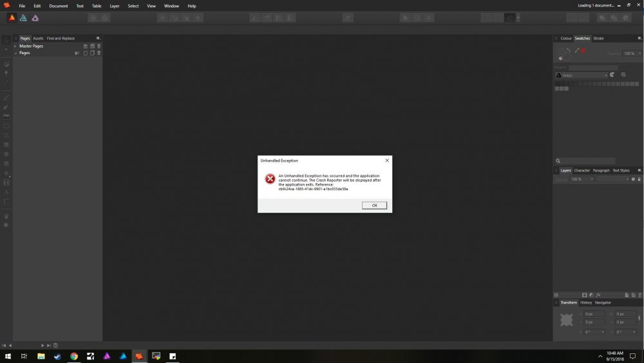This screenshot has height=363, width=644.
Task: Click the Mask Layer icon
Action: 585,295
